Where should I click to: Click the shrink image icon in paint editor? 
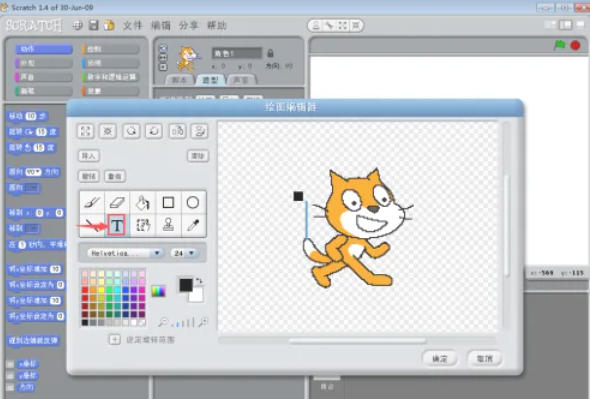108,131
